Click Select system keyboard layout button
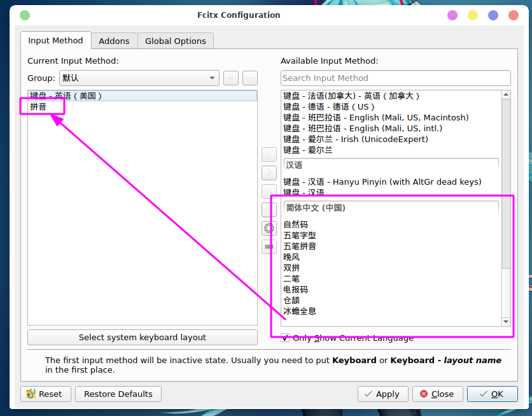The image size is (532, 416). [x=142, y=338]
